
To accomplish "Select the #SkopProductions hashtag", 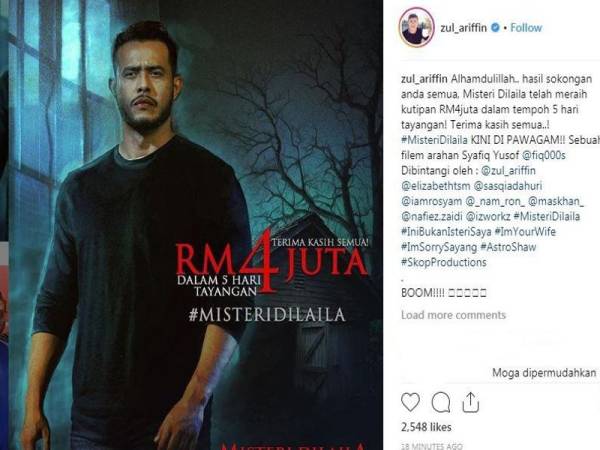I will pos(443,262).
